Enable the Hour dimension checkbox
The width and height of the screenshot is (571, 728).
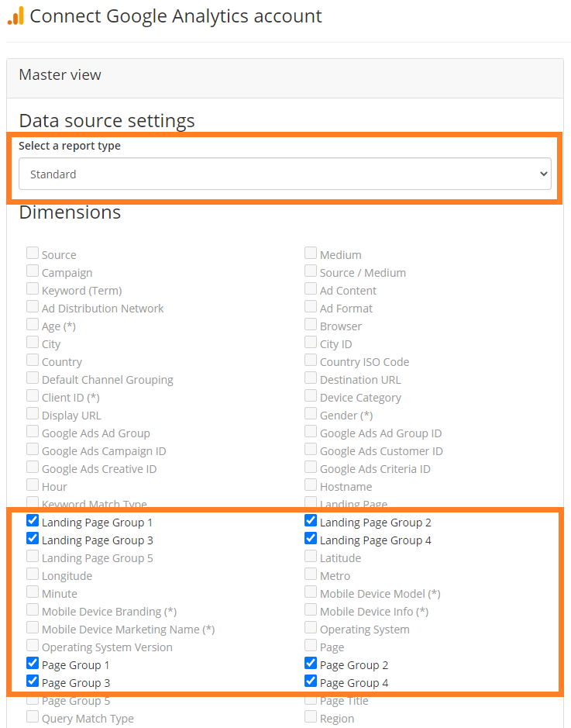point(33,485)
